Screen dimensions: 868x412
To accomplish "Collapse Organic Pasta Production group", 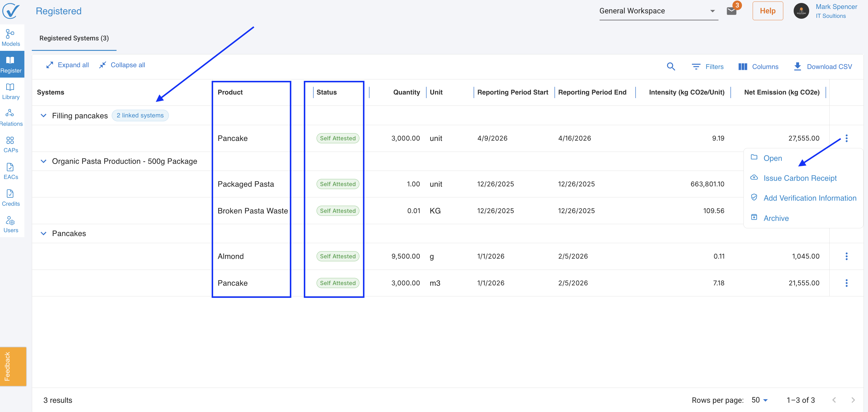I will 43,161.
